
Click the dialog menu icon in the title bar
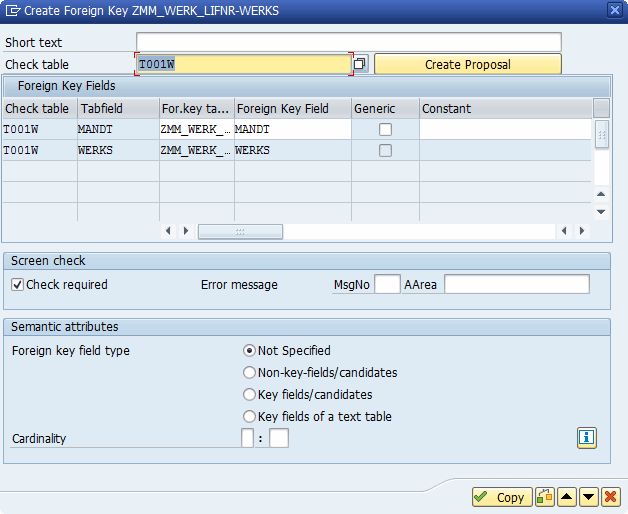click(12, 10)
